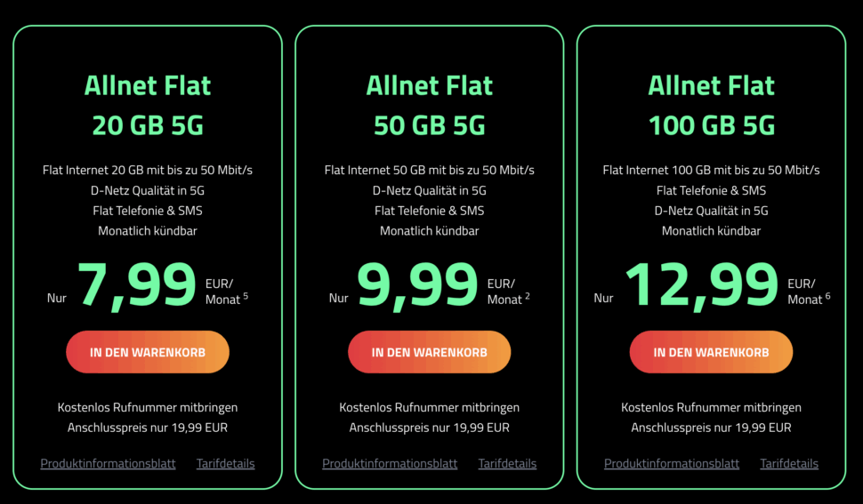This screenshot has width=863, height=504.
Task: Click the 7,99 price figure
Action: tap(138, 285)
